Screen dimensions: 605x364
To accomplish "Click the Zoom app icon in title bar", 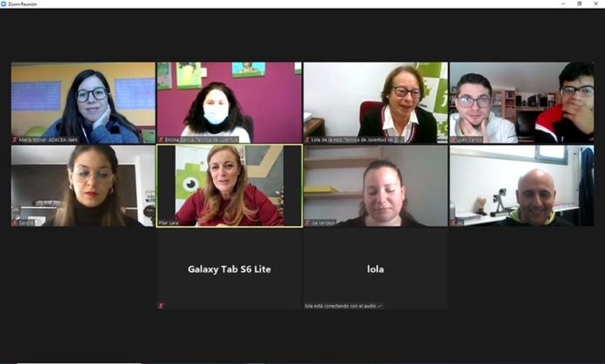I will [x=3, y=3].
